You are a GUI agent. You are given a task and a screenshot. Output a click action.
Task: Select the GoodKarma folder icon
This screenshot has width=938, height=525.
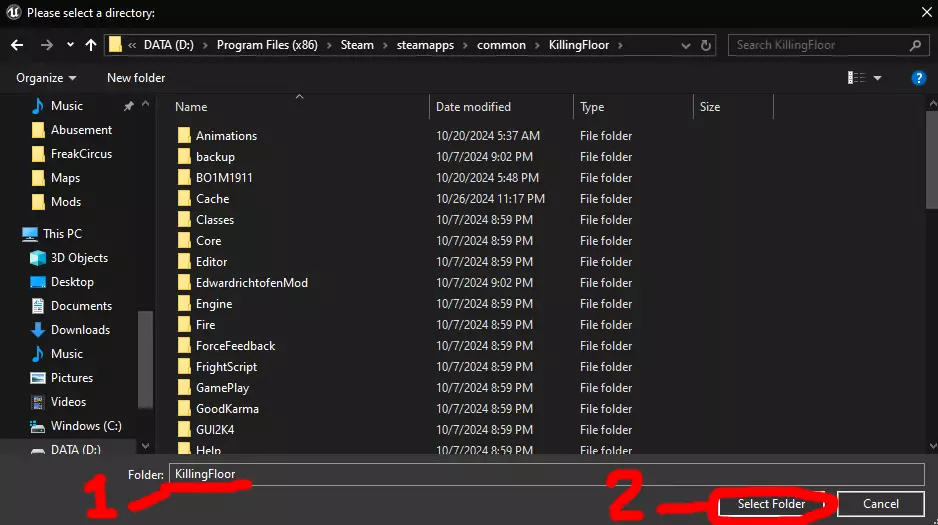pyautogui.click(x=184, y=408)
